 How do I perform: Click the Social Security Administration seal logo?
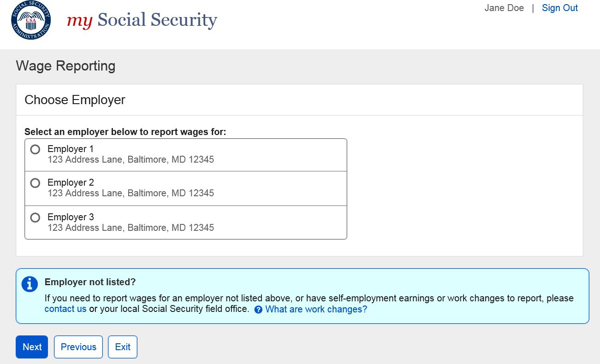pyautogui.click(x=31, y=20)
